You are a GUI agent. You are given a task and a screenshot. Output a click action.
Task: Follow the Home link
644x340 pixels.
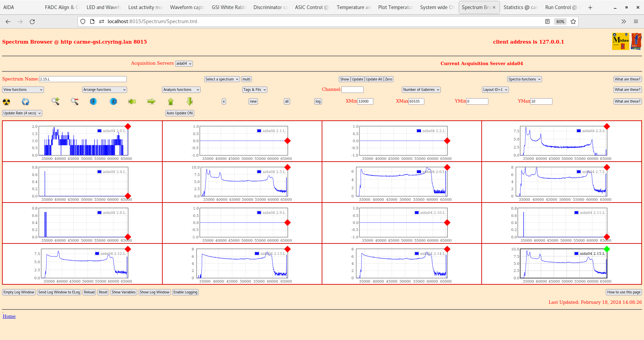(x=9, y=316)
